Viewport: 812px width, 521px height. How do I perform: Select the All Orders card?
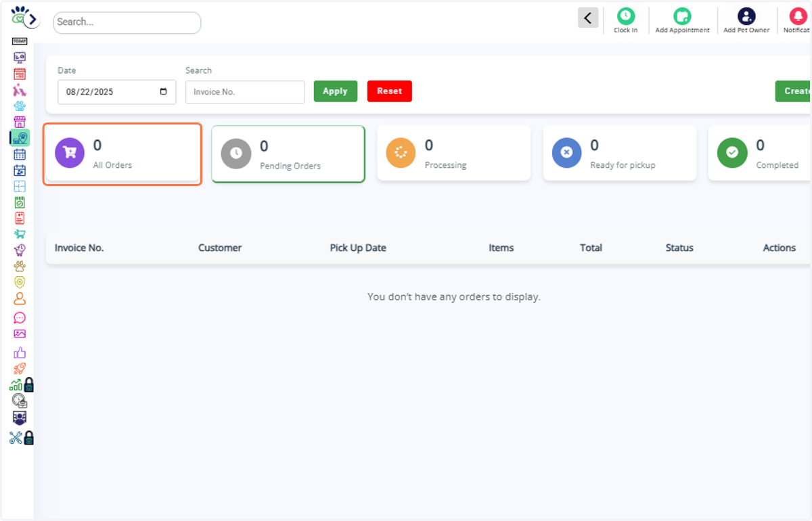pos(122,154)
